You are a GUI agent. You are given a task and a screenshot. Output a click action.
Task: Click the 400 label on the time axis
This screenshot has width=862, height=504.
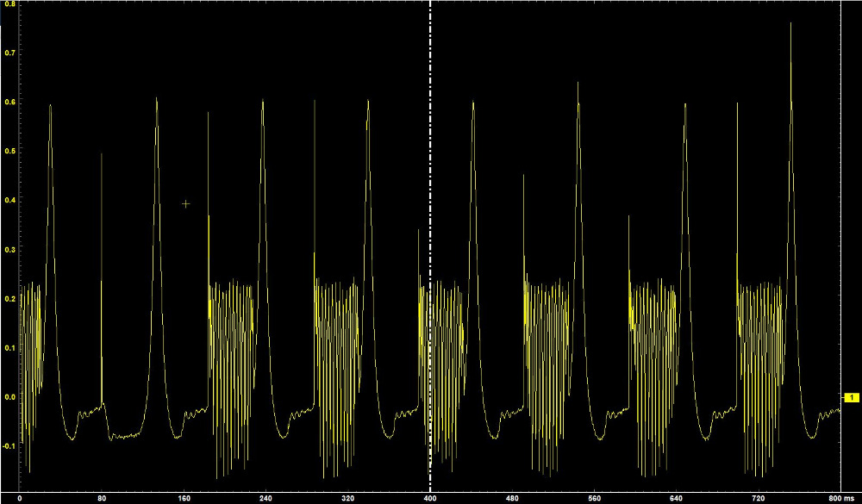[x=430, y=498]
